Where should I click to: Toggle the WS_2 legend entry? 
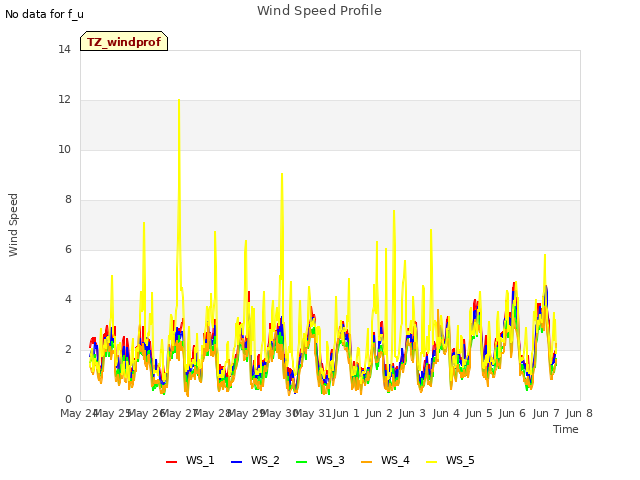[255, 460]
